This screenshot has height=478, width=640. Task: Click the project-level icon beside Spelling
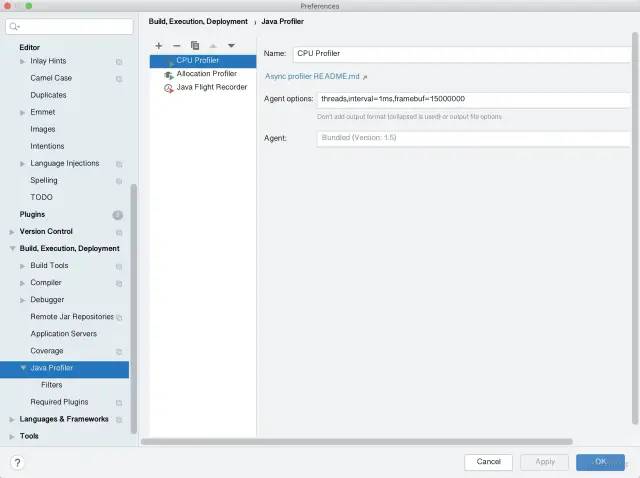(x=119, y=181)
